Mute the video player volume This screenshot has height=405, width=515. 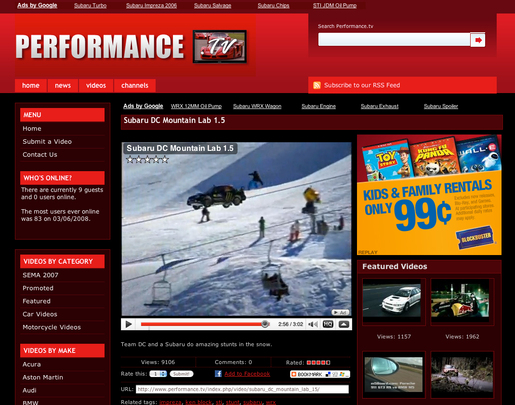tap(312, 324)
